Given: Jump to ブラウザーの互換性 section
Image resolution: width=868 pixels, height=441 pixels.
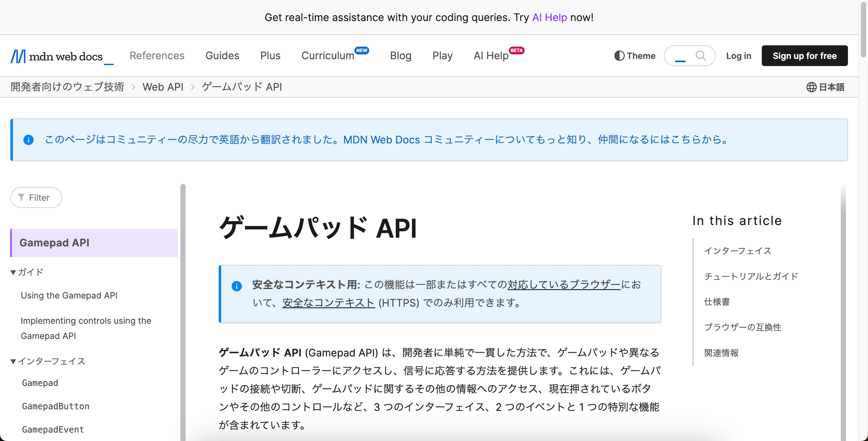Looking at the screenshot, I should click(743, 327).
